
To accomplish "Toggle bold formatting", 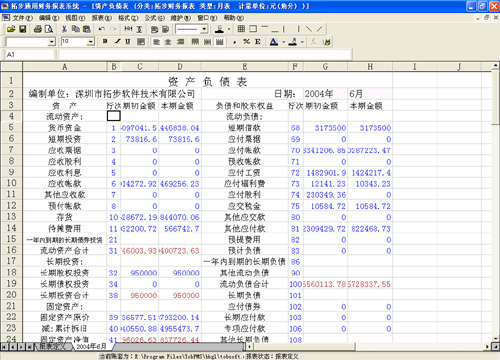I will (105, 42).
